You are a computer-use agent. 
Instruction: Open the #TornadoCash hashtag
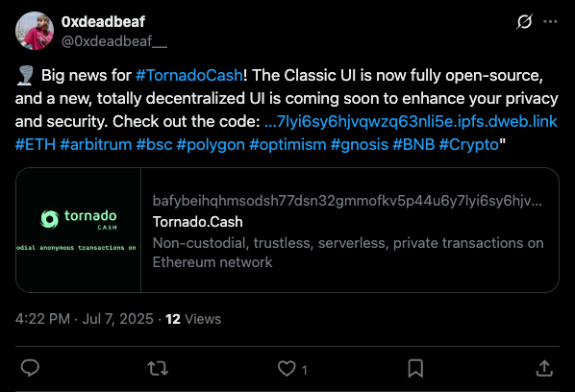pos(188,76)
